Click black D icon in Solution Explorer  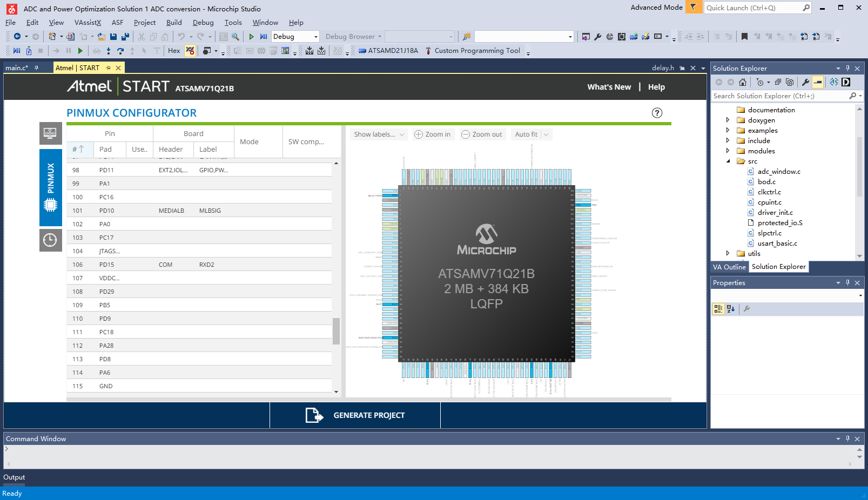click(x=846, y=82)
